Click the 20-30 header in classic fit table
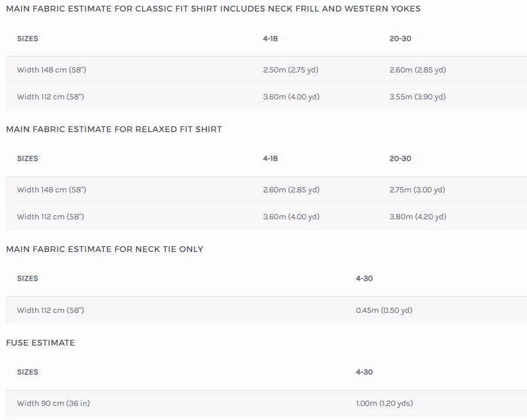 (400, 38)
